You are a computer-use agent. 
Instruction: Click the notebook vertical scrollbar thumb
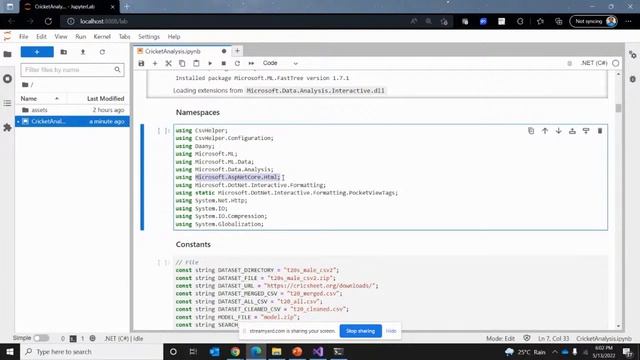coord(618,108)
